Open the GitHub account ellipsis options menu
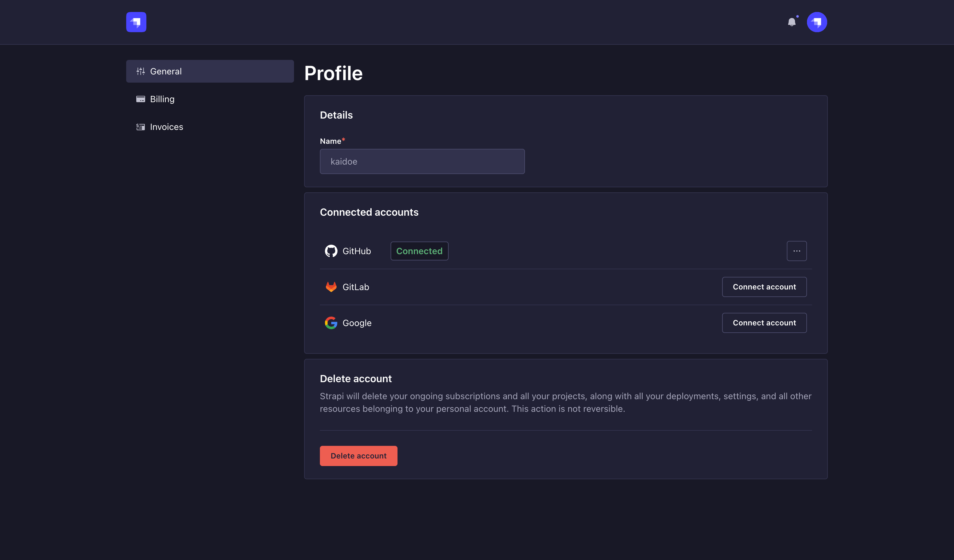954x560 pixels. [x=797, y=251]
